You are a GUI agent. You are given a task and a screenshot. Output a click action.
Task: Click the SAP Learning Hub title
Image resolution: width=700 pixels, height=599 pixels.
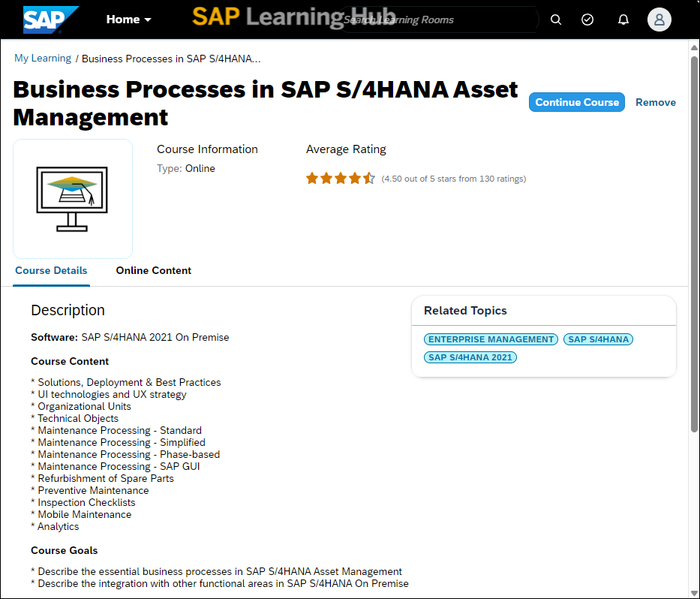click(x=294, y=17)
